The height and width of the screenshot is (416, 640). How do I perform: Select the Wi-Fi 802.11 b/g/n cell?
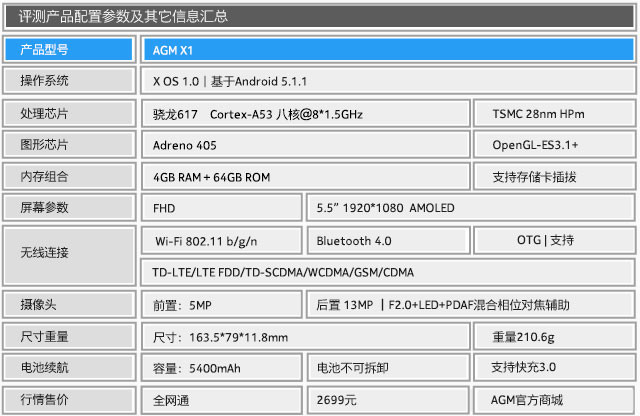(222, 241)
